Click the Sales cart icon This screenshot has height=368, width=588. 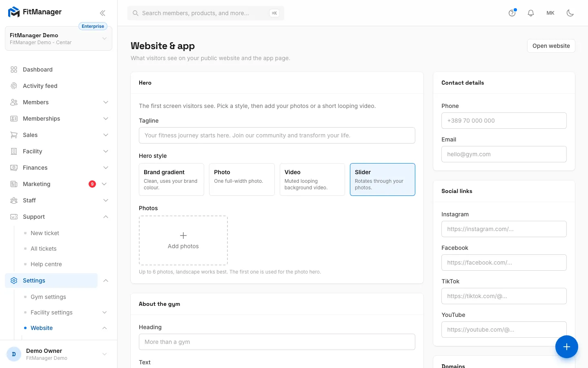pos(14,135)
